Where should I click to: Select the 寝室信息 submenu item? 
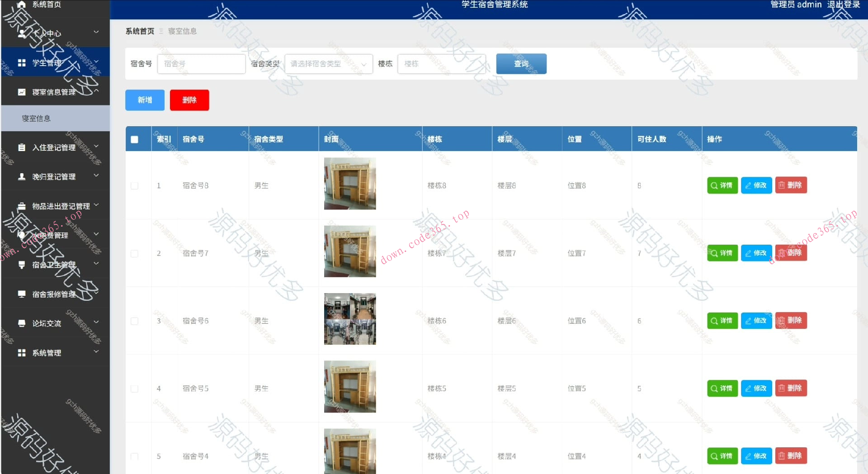36,118
